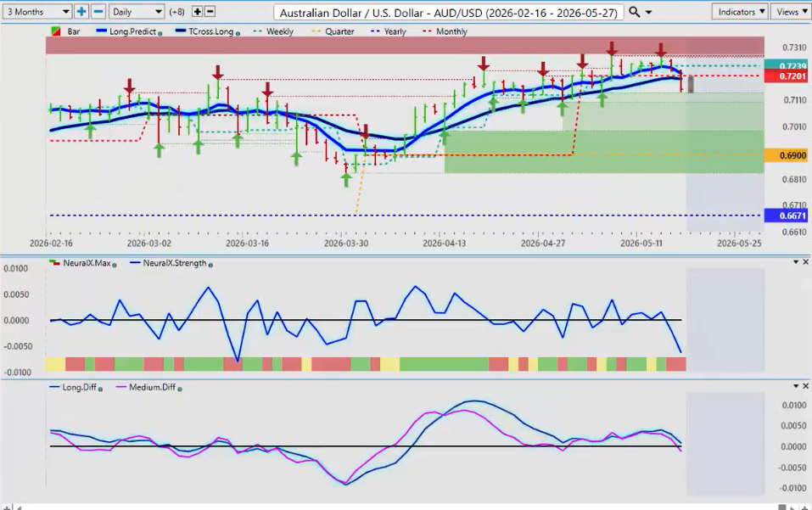Open the 3 Months time range dropdown
Screen dimensions: 812x510
click(x=36, y=11)
